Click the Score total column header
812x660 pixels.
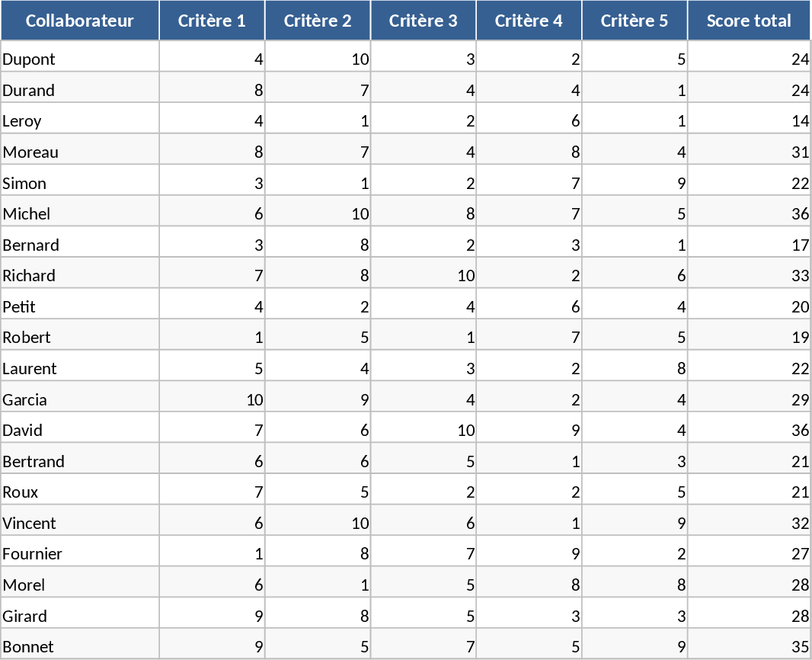pyautogui.click(x=749, y=21)
